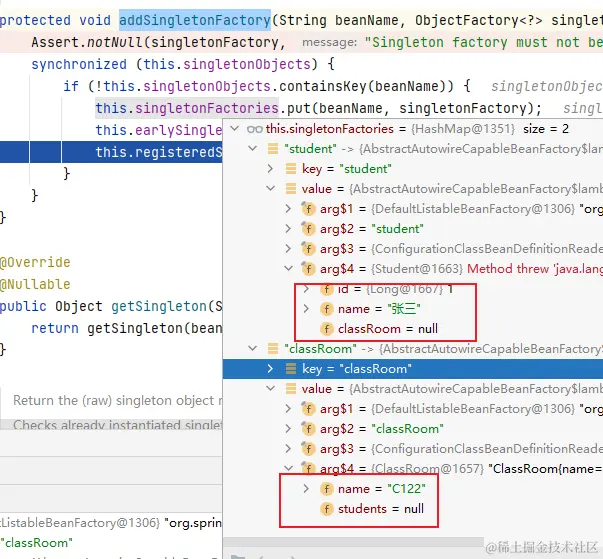Click the map entry icon of "classRoom"
The height and width of the screenshot is (559, 603).
273,349
